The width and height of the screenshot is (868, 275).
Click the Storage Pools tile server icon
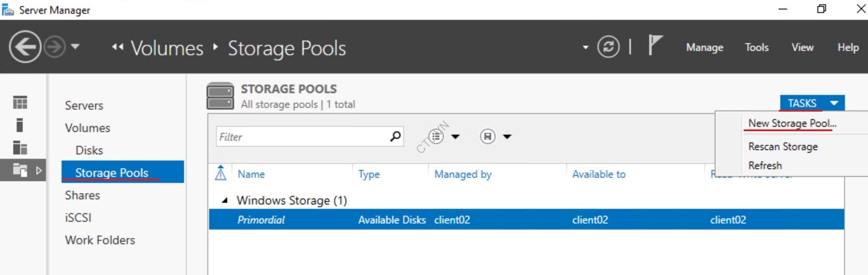pos(220,96)
